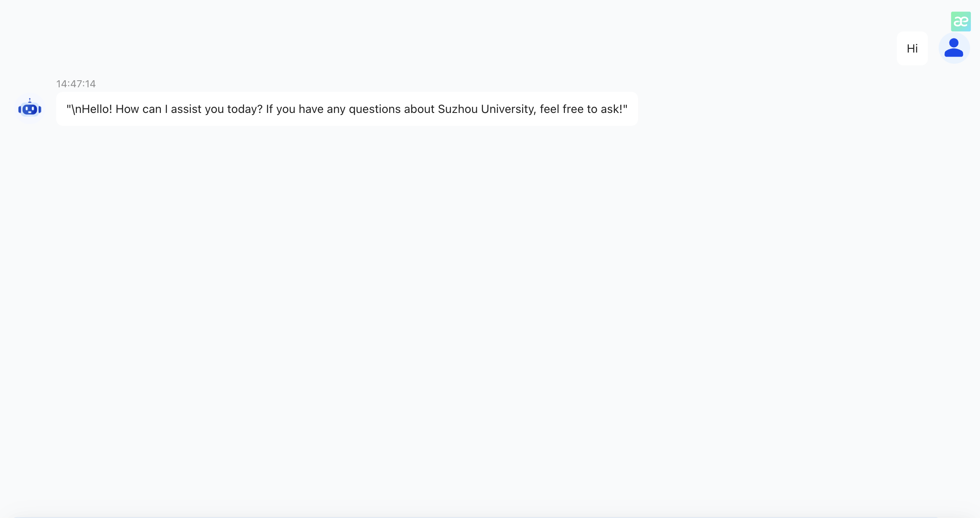Click the word "Hello!" in the reply
The height and width of the screenshot is (518, 980).
click(x=97, y=109)
